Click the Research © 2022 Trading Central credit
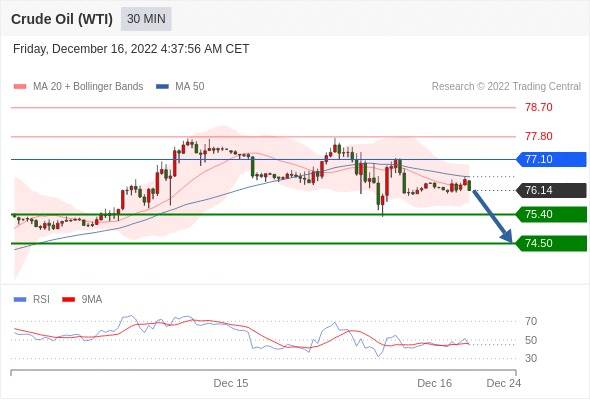 pyautogui.click(x=506, y=87)
